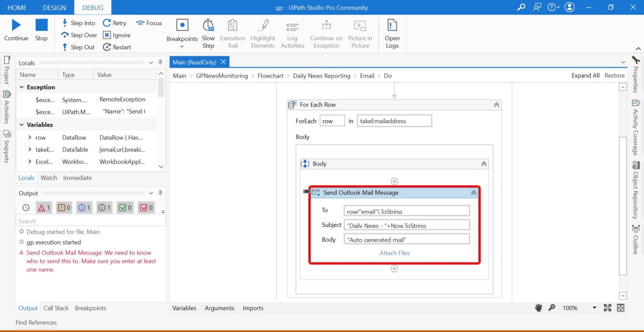
Task: Open Locals panel dropdown arrow
Action: [x=151, y=63]
